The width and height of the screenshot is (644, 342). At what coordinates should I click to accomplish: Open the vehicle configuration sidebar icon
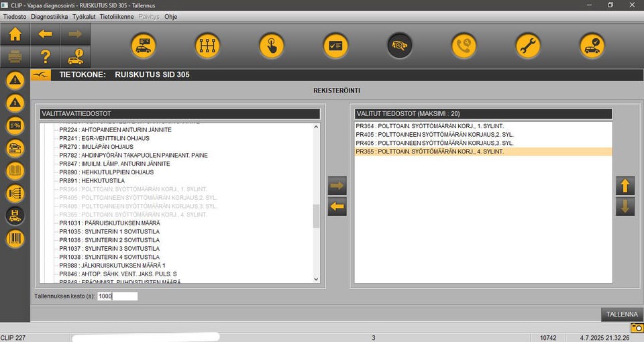pyautogui.click(x=15, y=148)
